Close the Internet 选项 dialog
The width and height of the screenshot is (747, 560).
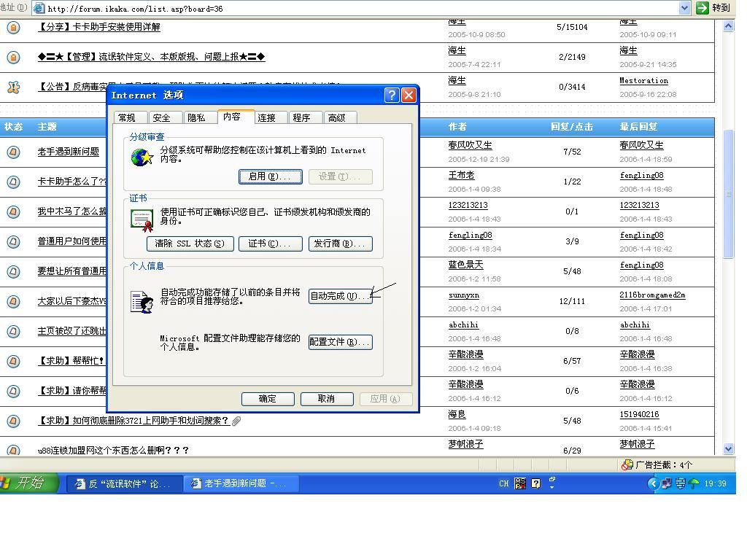coord(409,96)
